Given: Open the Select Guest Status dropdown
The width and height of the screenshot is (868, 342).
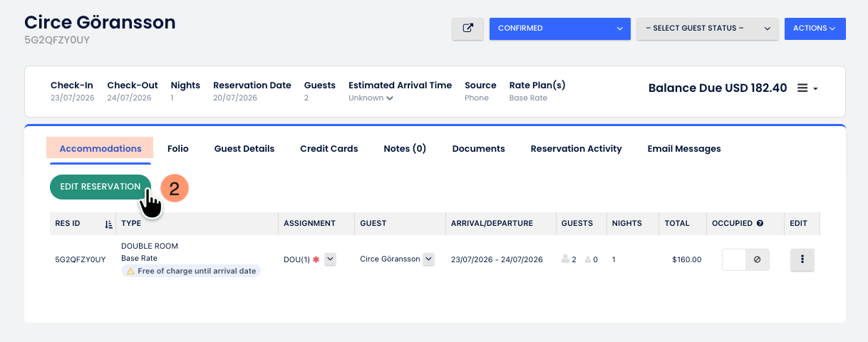Looking at the screenshot, I should coord(707,28).
